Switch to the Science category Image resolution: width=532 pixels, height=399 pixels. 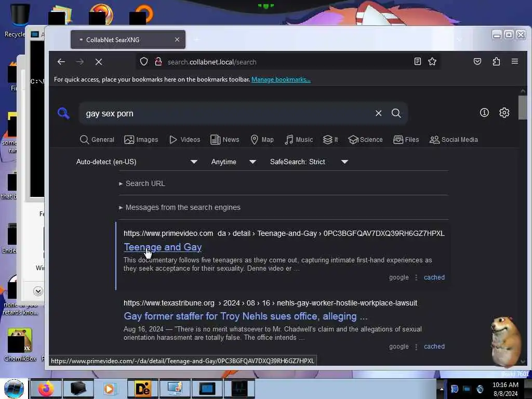pos(365,139)
